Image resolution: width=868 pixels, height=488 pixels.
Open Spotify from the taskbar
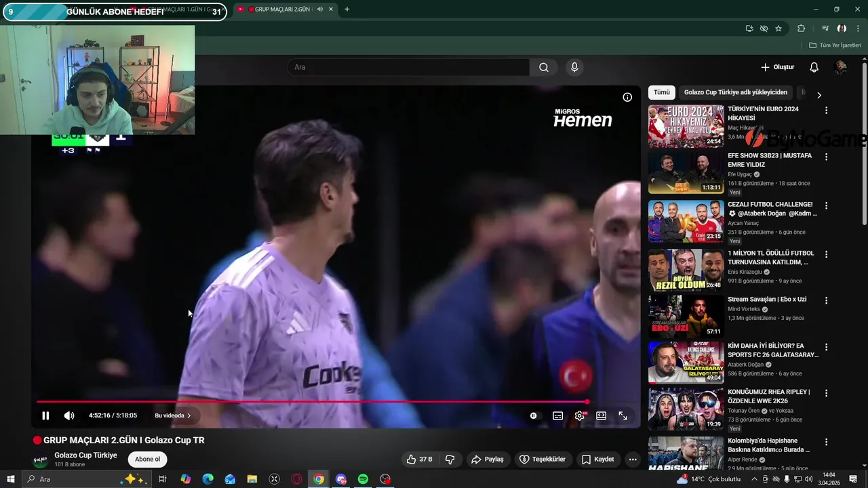click(x=363, y=479)
